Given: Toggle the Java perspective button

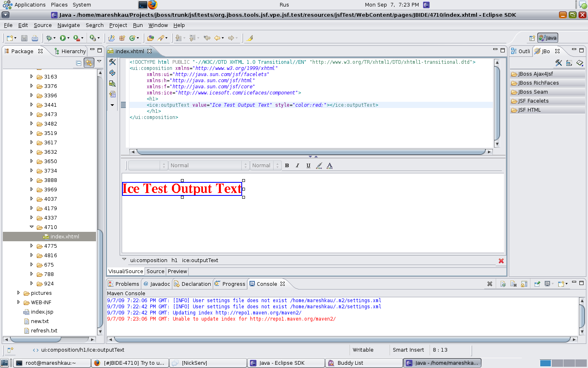Looking at the screenshot, I should [548, 38].
